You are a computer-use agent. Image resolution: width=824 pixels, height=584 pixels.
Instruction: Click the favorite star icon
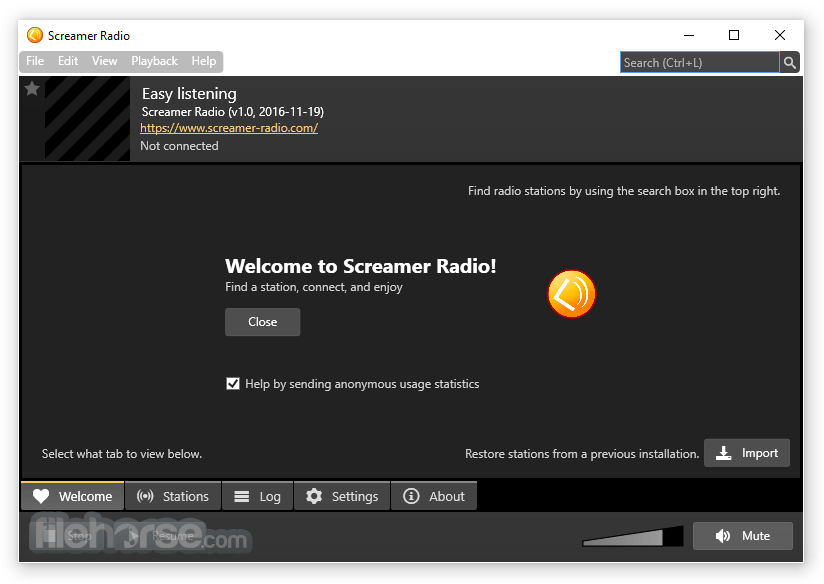tap(32, 88)
